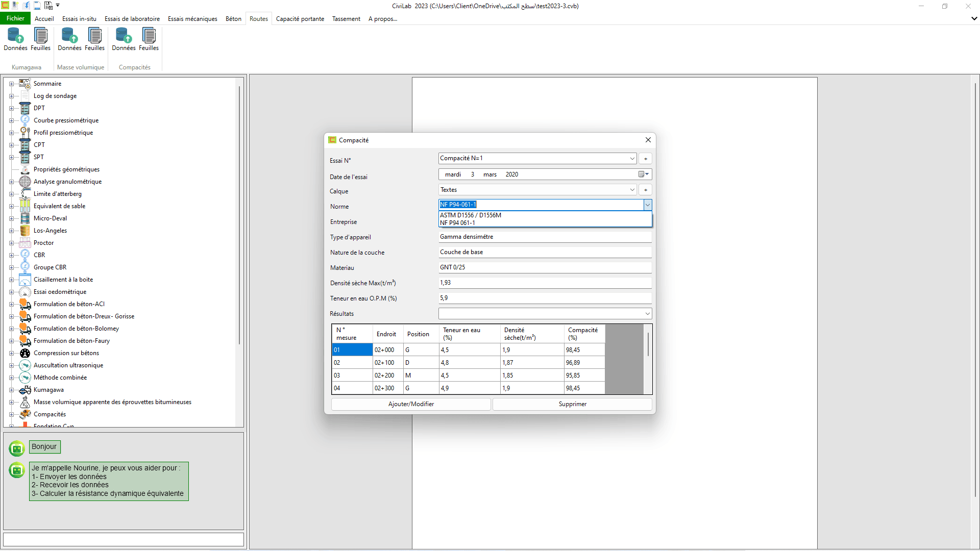Screen dimensions: 980x551
Task: Click the Essai oedométrique icon
Action: tap(25, 292)
